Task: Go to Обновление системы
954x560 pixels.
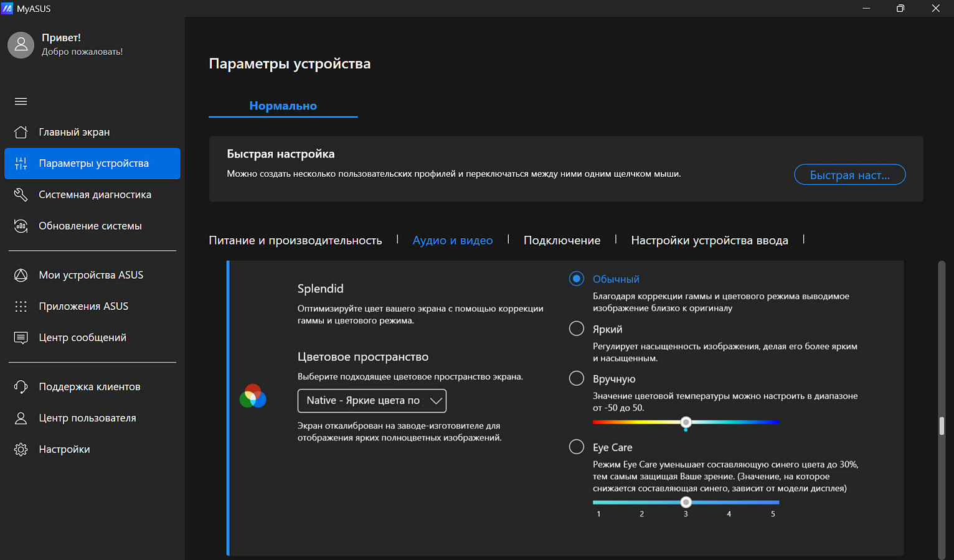Action: pyautogui.click(x=92, y=226)
